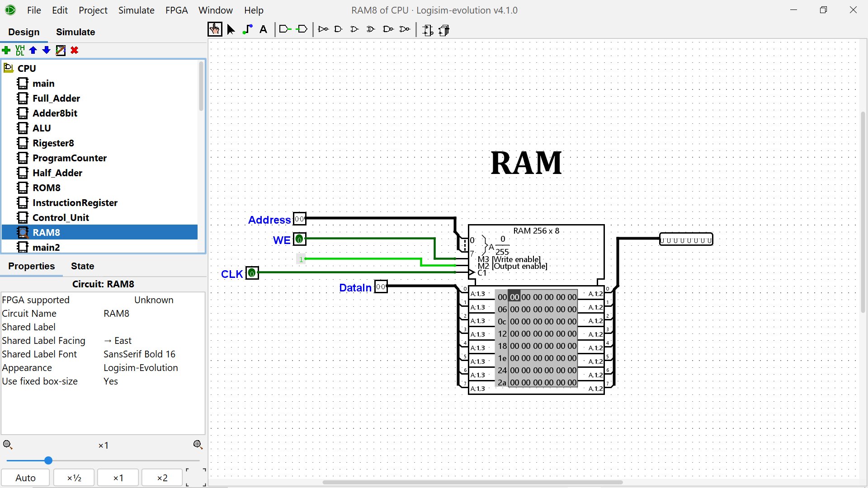Viewport: 868px width, 488px height.
Task: Toggle the CLK input pin
Action: [x=252, y=273]
